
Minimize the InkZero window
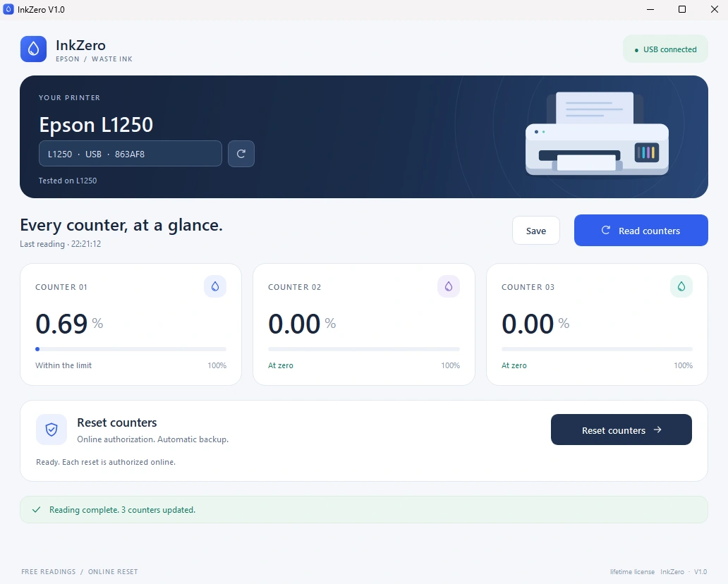pyautogui.click(x=650, y=9)
